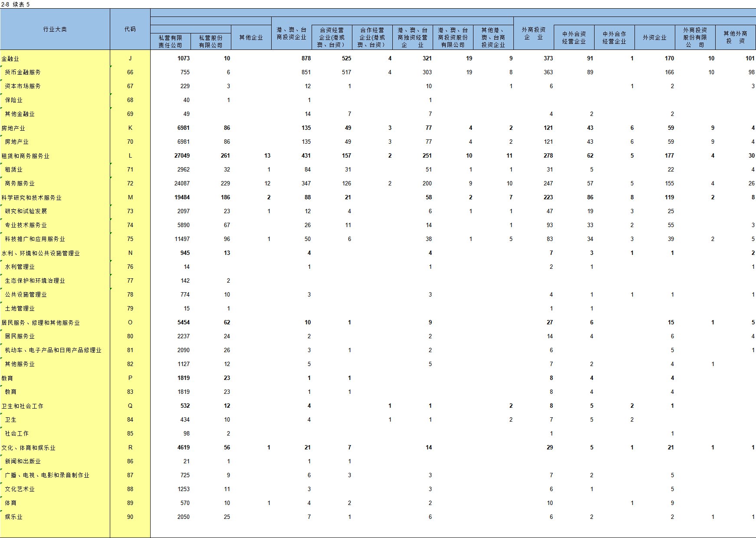Click the value 24087 in 商务服务业 row
This screenshot has width=756, height=538.
click(x=182, y=183)
